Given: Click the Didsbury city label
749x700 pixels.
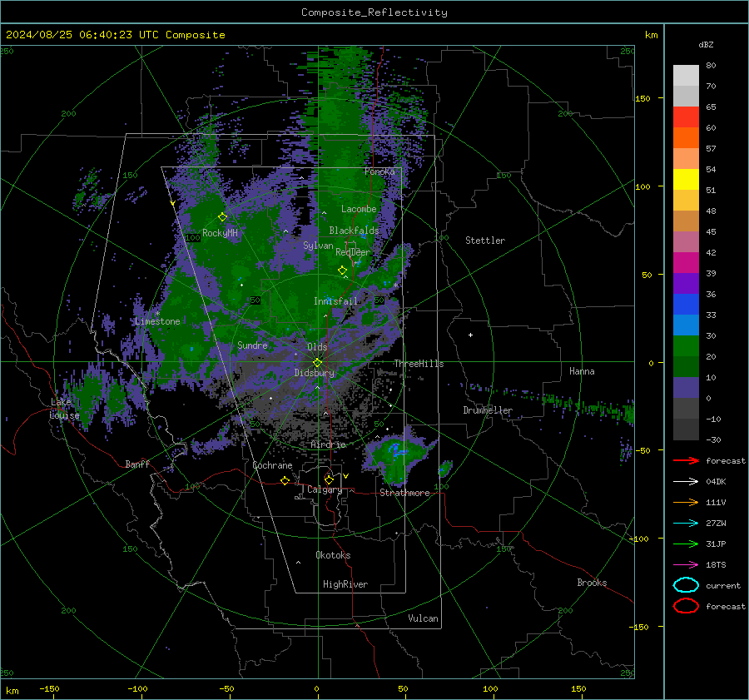Looking at the screenshot, I should click(x=315, y=373).
